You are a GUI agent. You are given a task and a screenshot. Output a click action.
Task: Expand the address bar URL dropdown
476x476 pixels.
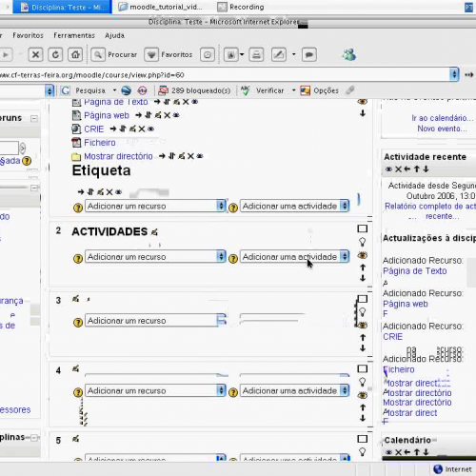pyautogui.click(x=454, y=74)
